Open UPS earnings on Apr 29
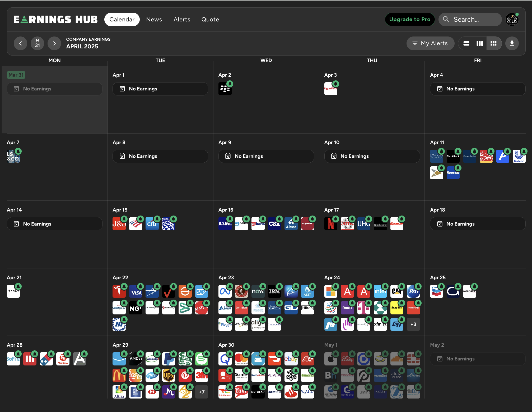The height and width of the screenshot is (412, 532). coord(169,375)
